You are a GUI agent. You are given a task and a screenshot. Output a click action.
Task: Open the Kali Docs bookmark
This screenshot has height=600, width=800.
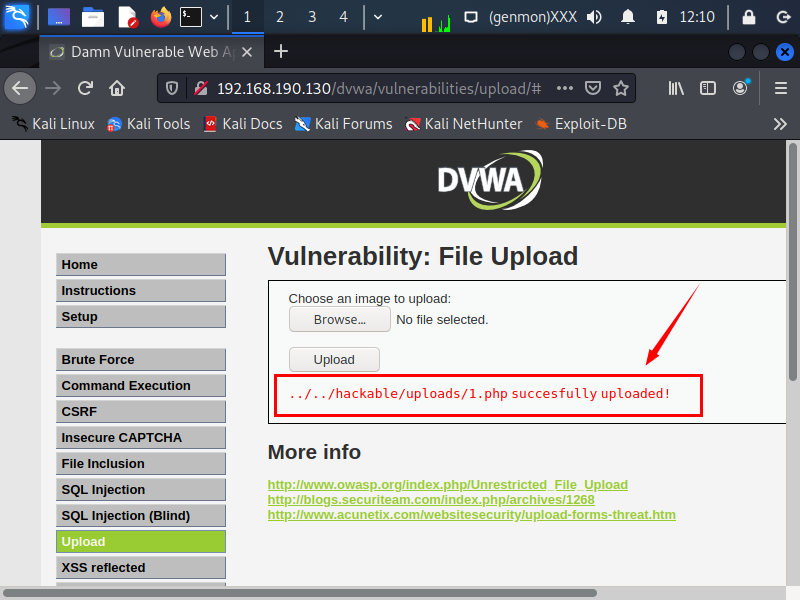click(243, 124)
